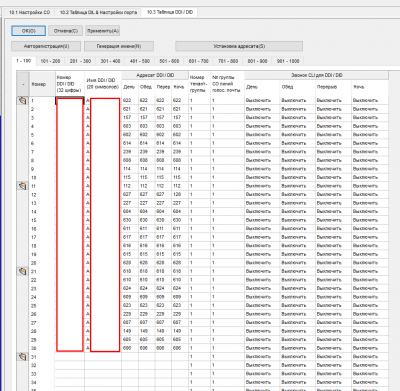Click the tenant group number cell in row 8
The image size is (400, 391).
(199, 160)
